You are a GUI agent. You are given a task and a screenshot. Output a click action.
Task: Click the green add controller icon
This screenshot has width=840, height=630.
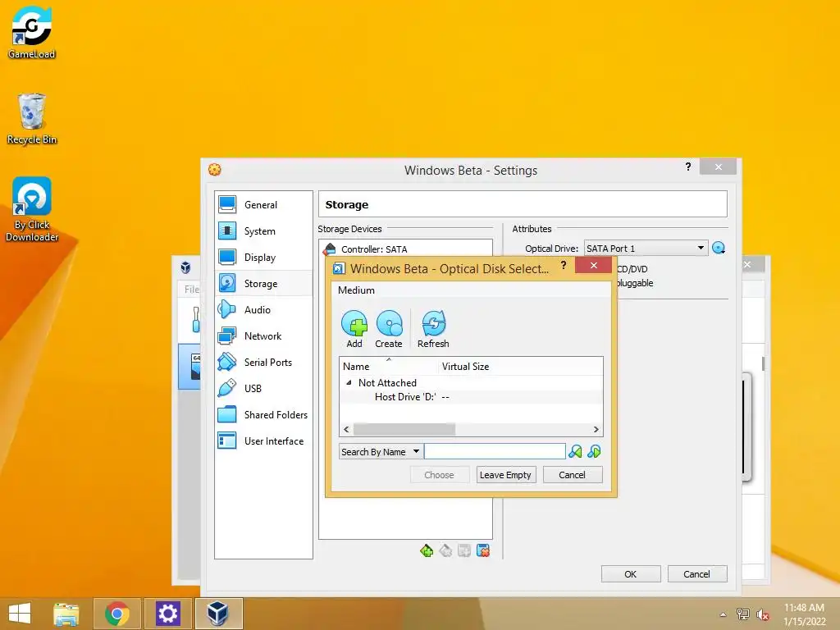[x=427, y=550]
